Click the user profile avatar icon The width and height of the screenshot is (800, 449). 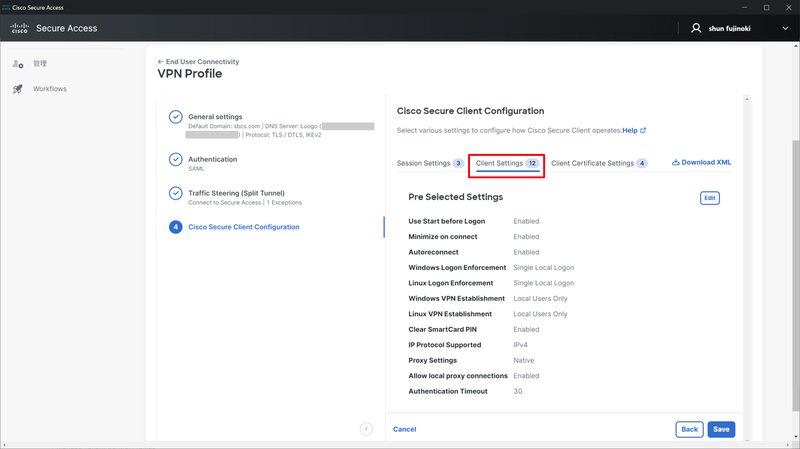click(696, 28)
